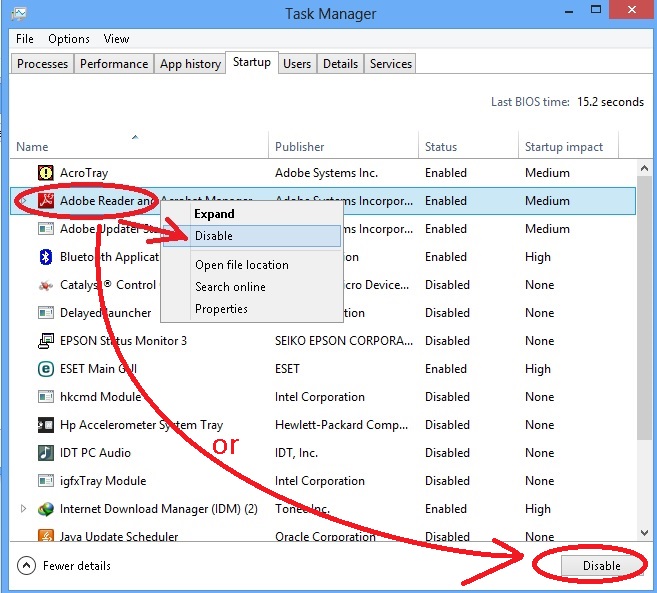The image size is (657, 593).
Task: Click the Hp Accelerometer System Tray icon
Action: (46, 425)
